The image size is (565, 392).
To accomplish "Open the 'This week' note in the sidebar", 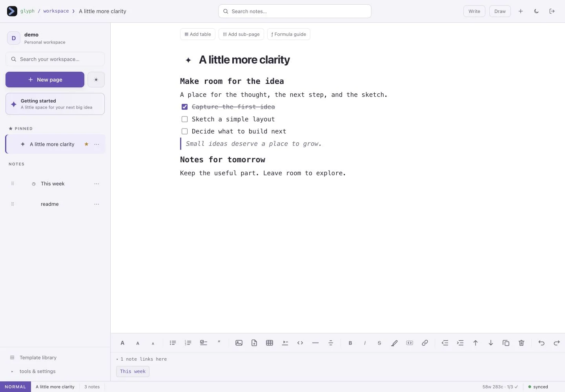I will pyautogui.click(x=53, y=184).
